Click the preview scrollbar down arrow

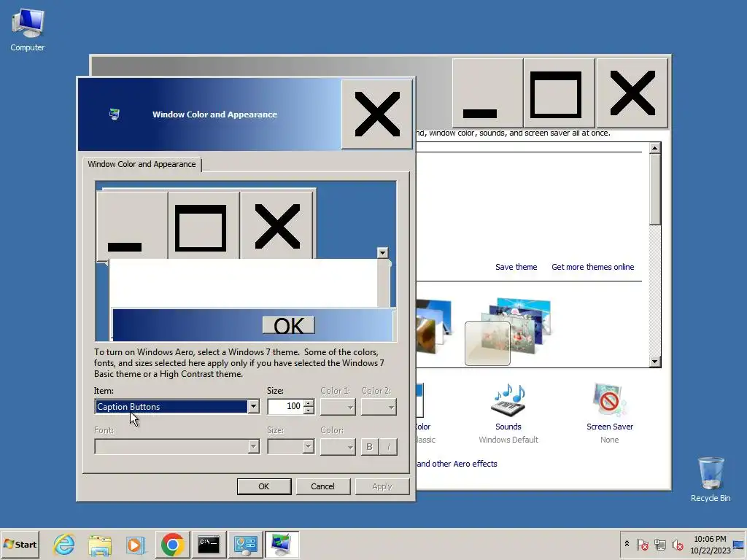coord(382,252)
